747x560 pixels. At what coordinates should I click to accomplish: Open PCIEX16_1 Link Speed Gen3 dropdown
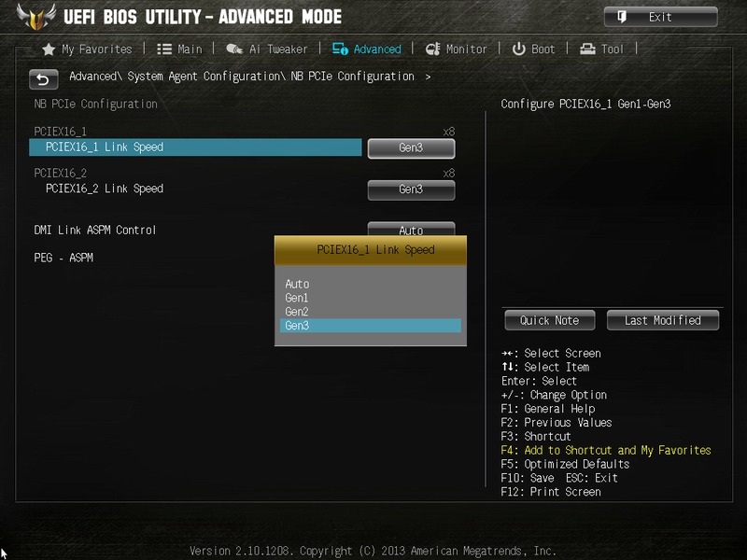pos(411,148)
